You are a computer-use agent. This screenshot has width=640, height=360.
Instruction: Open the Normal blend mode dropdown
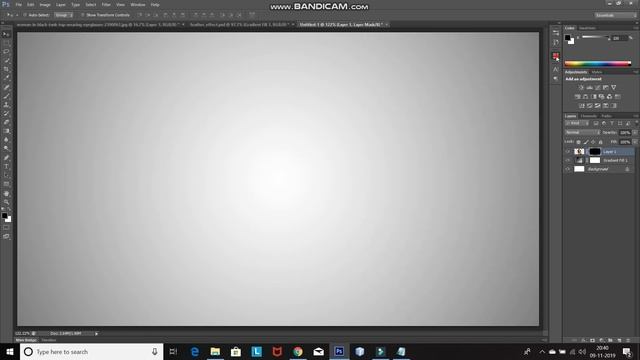click(x=582, y=133)
